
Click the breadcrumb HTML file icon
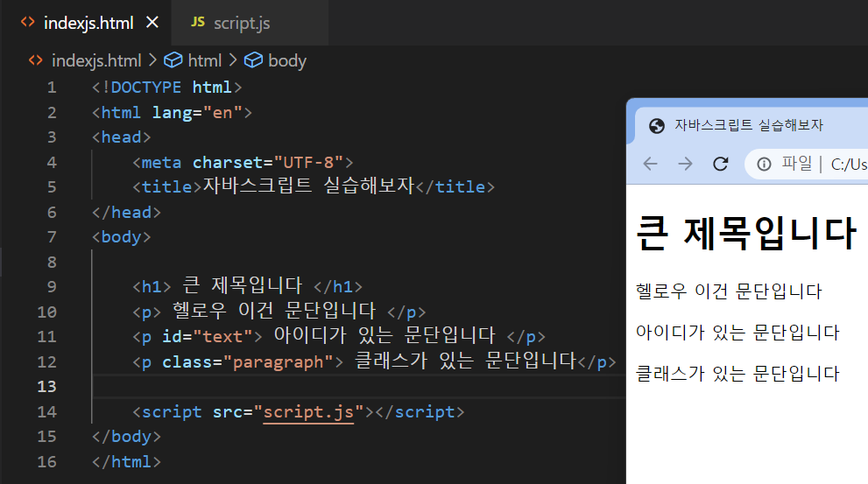coord(35,60)
